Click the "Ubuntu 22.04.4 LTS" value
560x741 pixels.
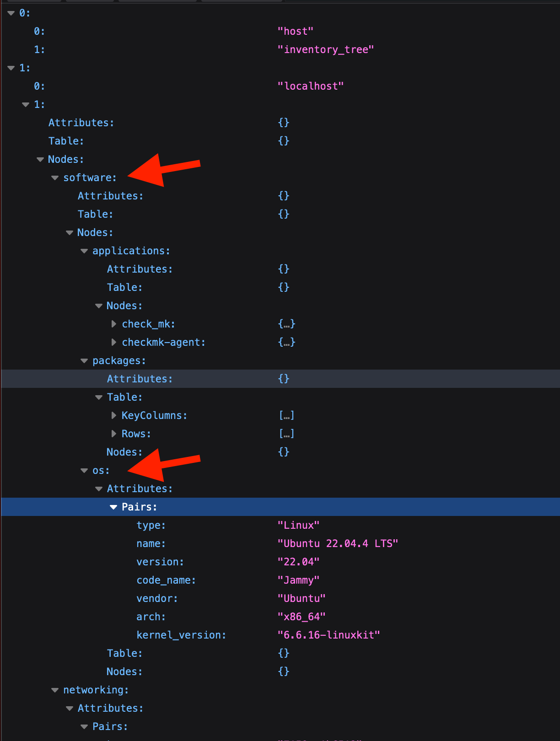[338, 544]
